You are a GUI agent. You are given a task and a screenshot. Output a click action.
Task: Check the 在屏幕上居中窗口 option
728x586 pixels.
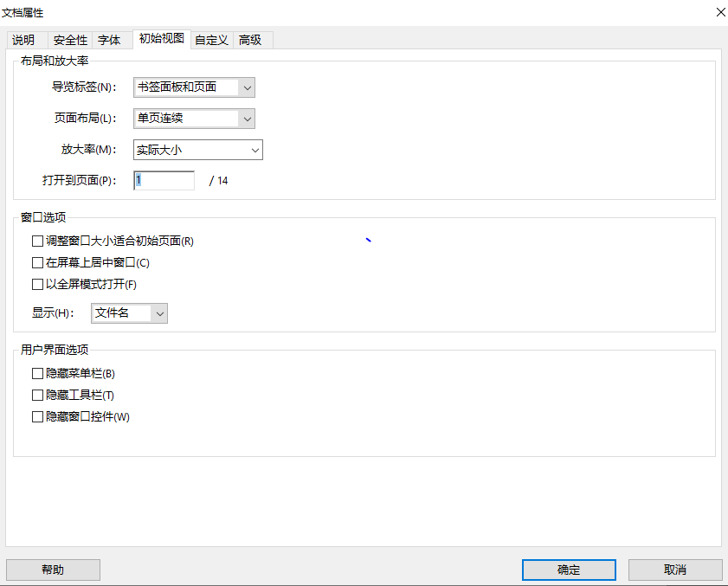pos(37,263)
